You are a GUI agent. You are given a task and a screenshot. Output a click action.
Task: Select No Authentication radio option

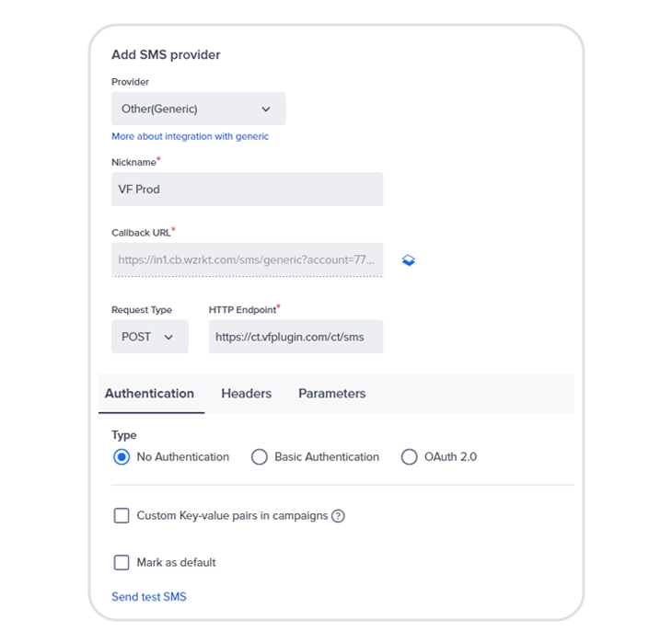pyautogui.click(x=122, y=457)
